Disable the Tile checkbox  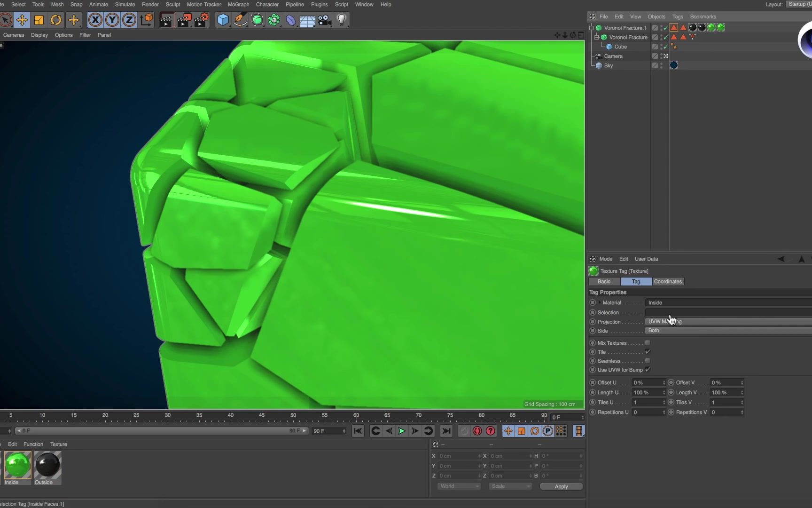(x=647, y=352)
